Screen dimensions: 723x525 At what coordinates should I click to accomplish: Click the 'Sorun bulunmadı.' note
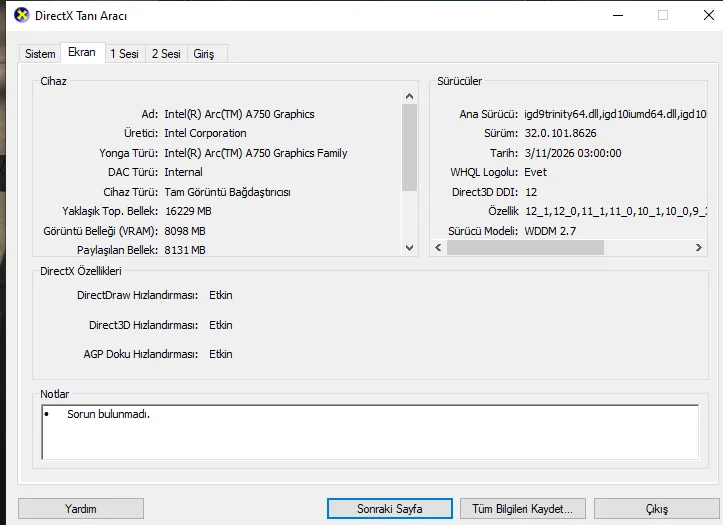[x=108, y=414]
